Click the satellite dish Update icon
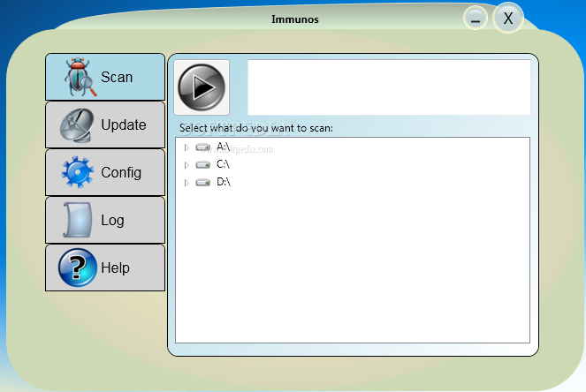This screenshot has height=392, width=586. [x=77, y=125]
